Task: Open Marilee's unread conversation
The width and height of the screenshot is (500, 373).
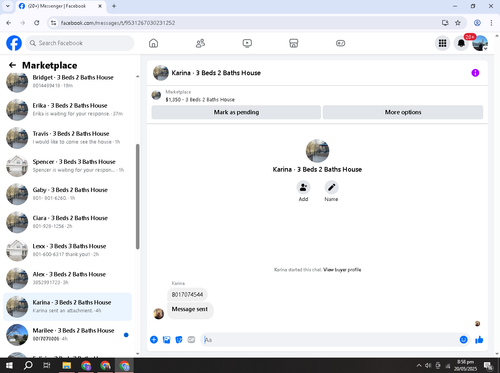Action: pos(68,335)
